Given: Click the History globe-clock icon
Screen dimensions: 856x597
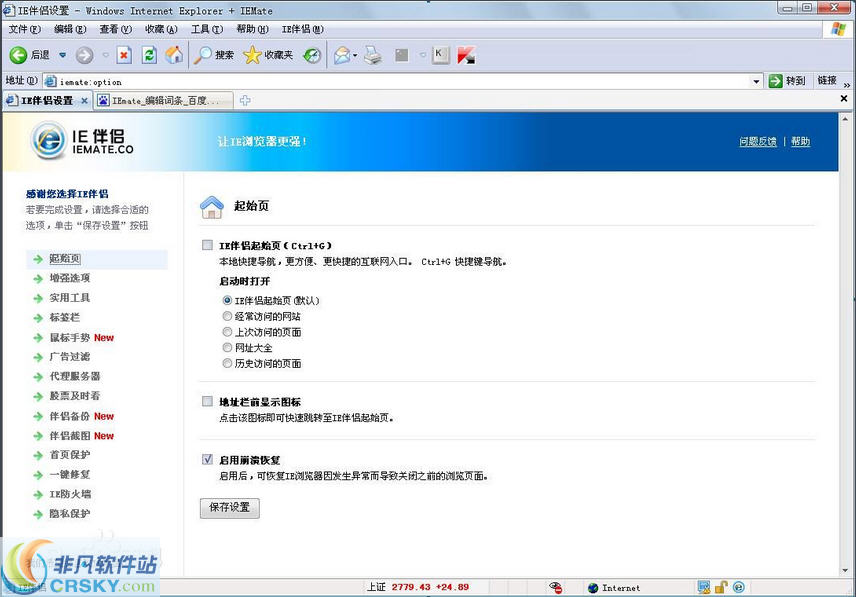Looking at the screenshot, I should pyautogui.click(x=312, y=55).
